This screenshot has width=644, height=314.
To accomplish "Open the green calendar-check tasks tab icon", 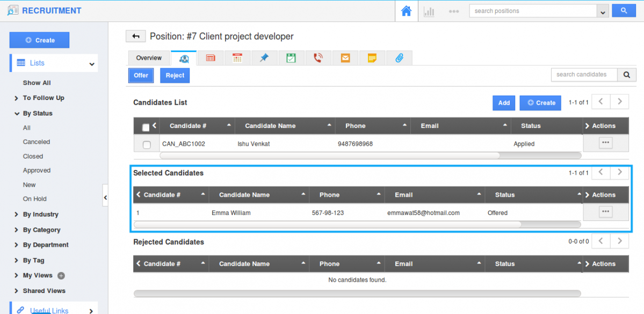I will coord(291,58).
